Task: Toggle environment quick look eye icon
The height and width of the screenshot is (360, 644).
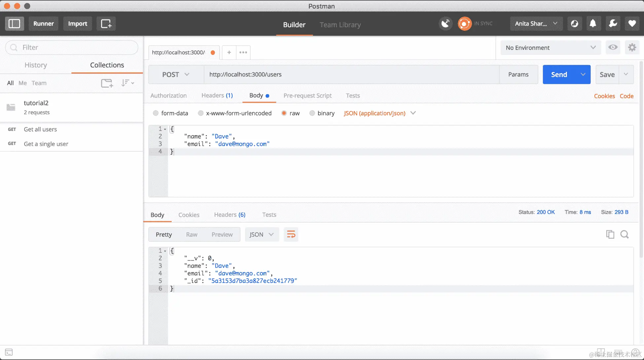Action: pos(613,48)
